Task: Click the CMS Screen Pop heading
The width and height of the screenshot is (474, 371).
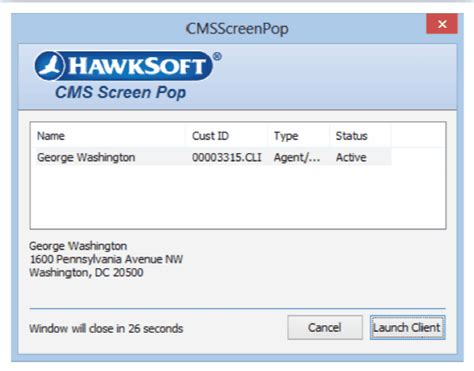Action: click(120, 92)
